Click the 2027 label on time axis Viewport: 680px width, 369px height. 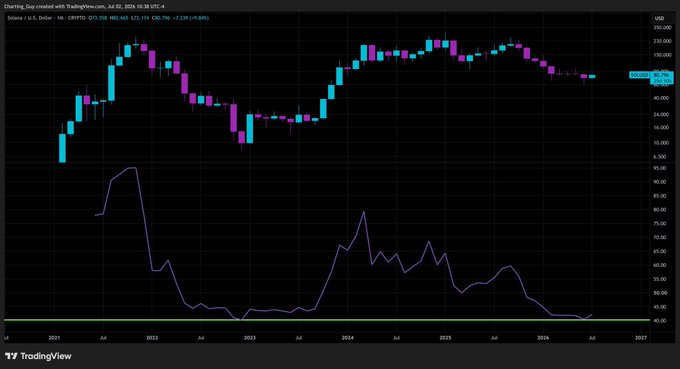[x=641, y=337]
